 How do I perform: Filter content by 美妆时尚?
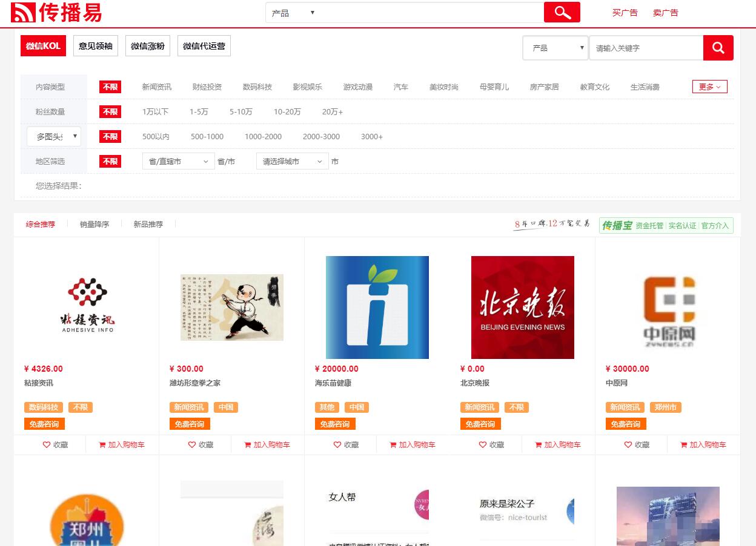click(x=444, y=87)
